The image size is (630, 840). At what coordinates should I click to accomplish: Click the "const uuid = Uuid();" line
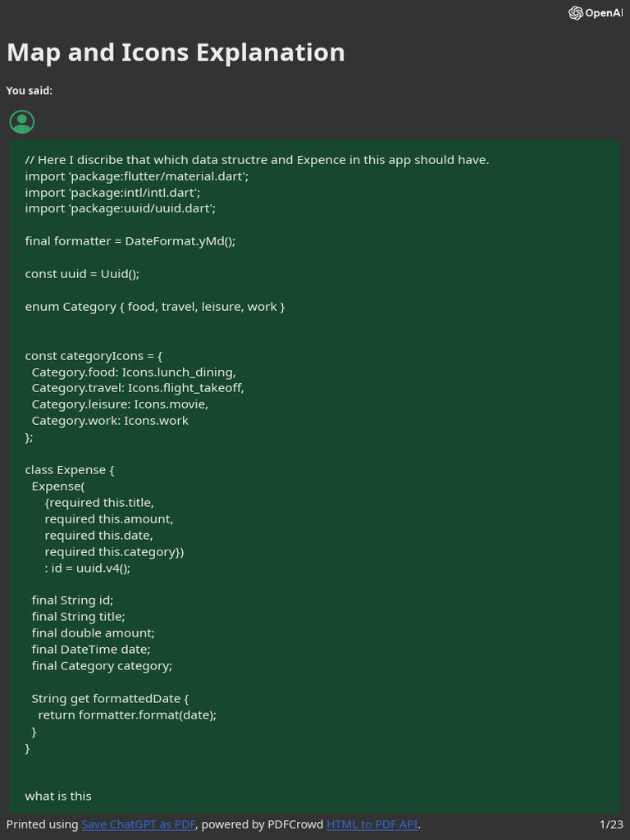[x=88, y=273]
